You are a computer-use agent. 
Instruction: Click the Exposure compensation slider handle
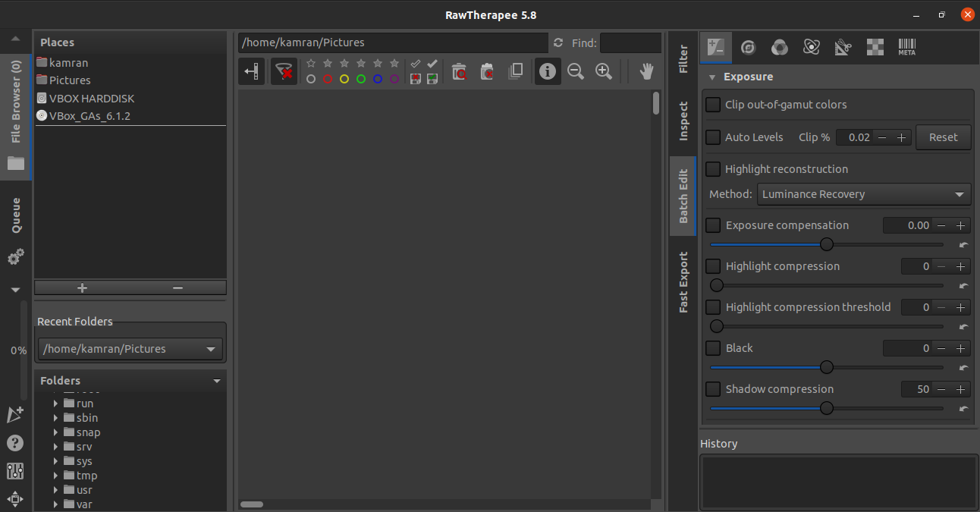click(x=827, y=244)
